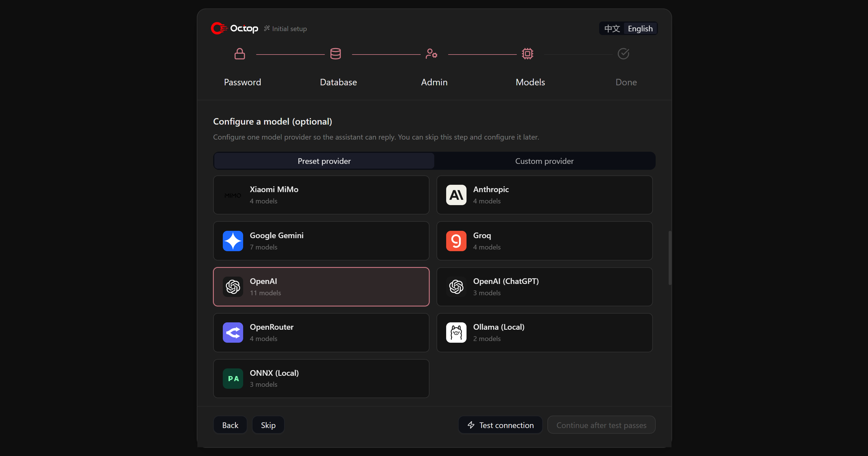This screenshot has height=456, width=868.
Task: Click the Models chip step icon
Action: 527,54
